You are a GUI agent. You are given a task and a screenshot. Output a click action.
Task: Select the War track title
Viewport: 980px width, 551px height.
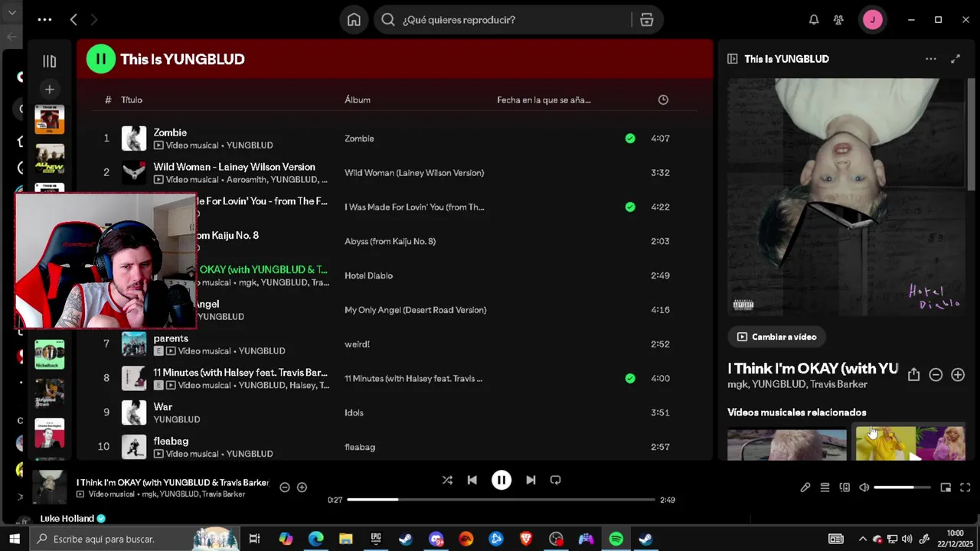click(163, 407)
